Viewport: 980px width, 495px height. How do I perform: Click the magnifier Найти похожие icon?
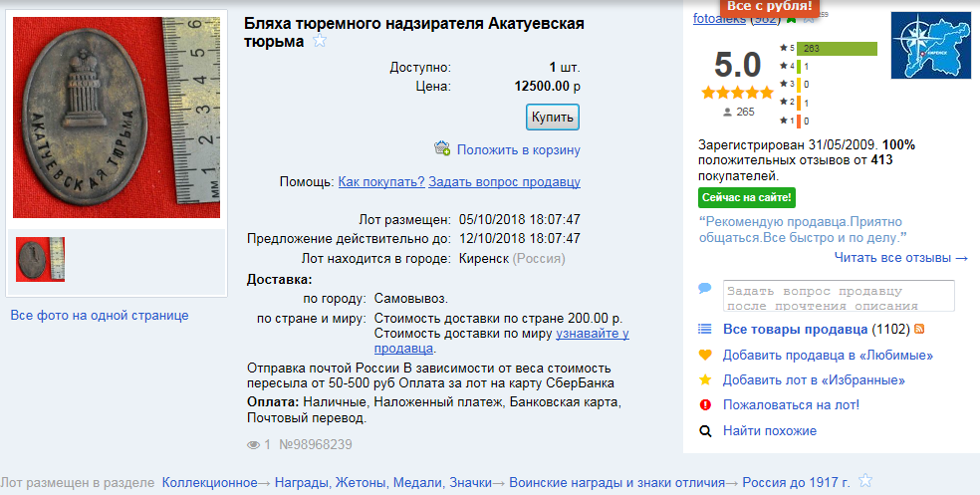705,431
